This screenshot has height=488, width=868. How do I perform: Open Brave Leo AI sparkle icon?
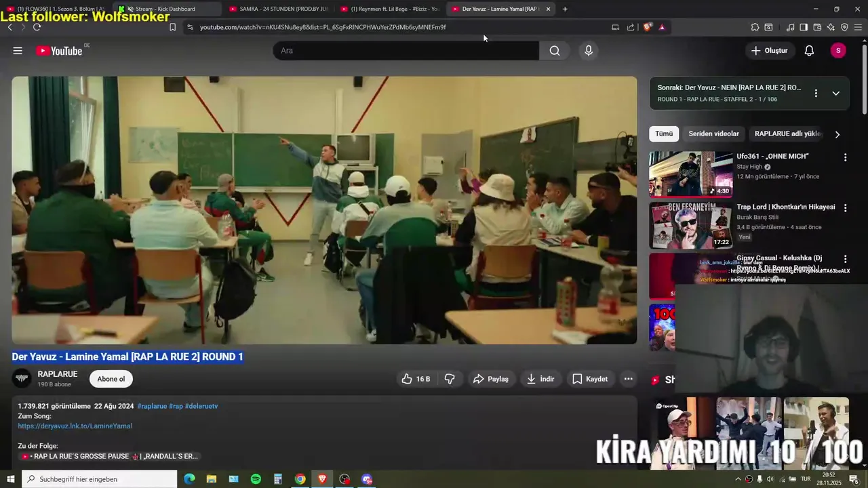[x=831, y=27]
